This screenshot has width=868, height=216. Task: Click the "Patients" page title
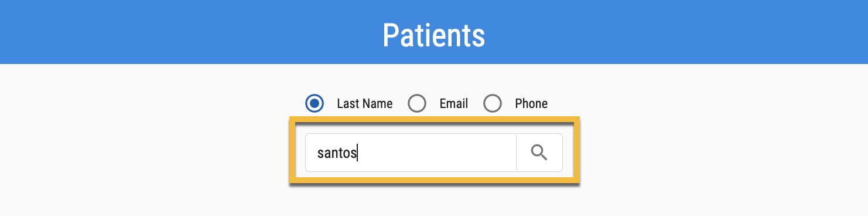pos(434,35)
